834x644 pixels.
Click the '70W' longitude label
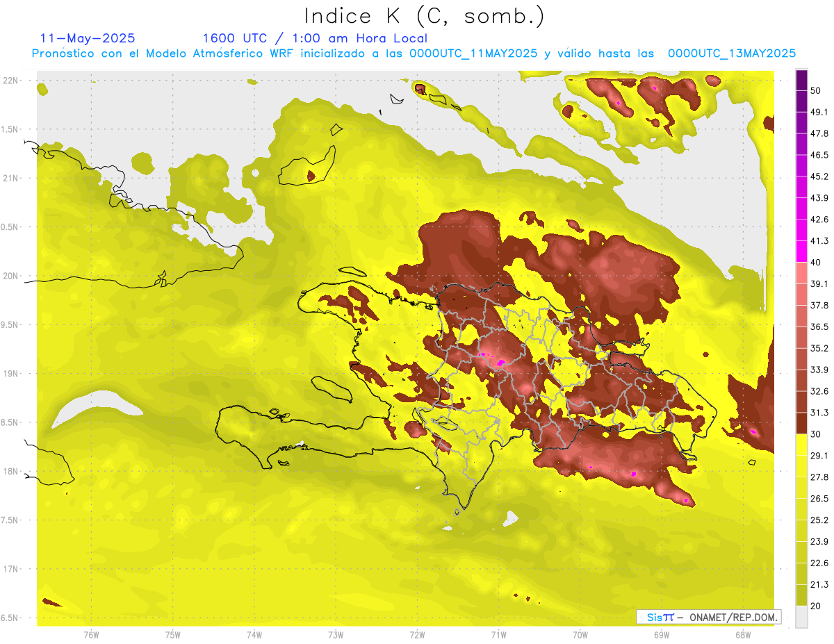pos(580,635)
